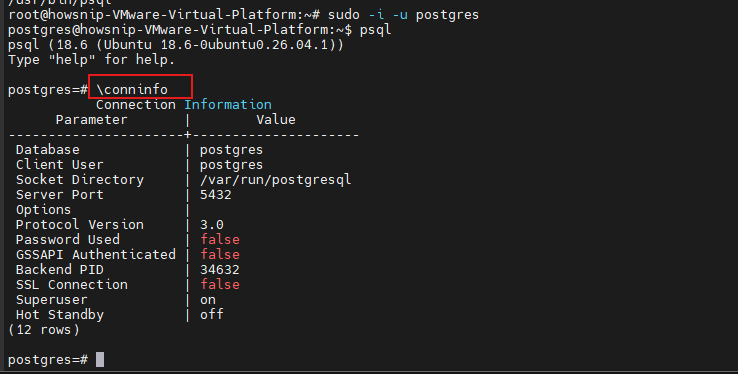Click the terminal cursor at the bottom prompt

(100, 360)
